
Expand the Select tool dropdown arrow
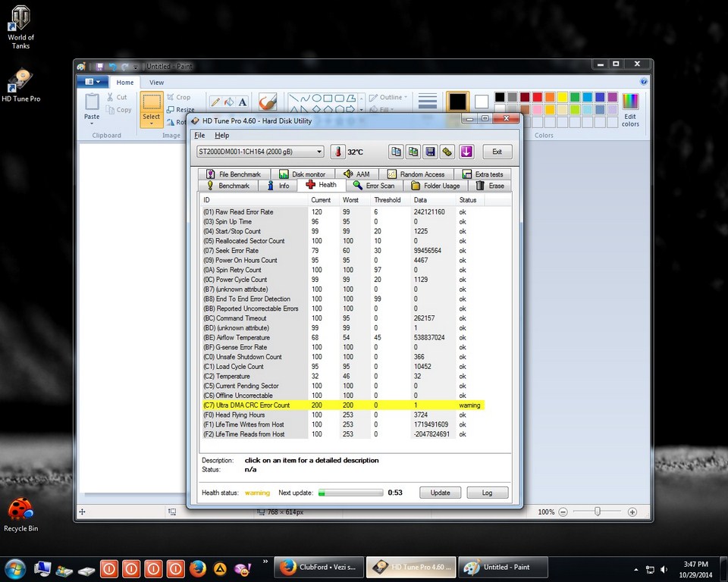coord(152,122)
